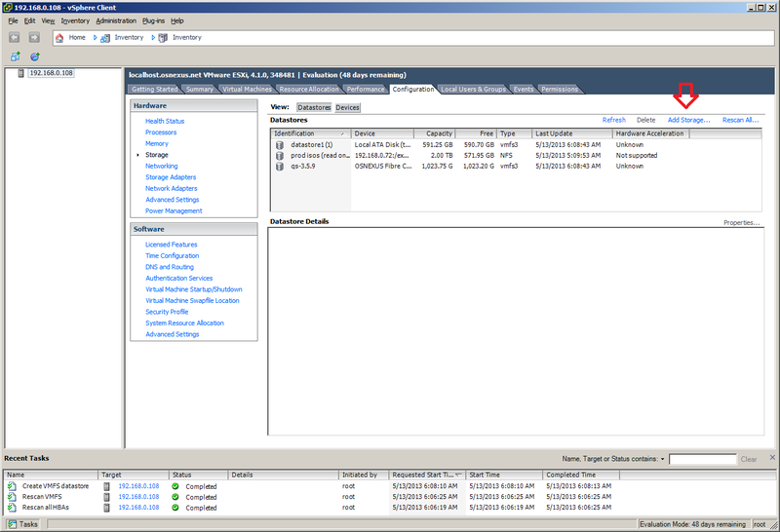Screen dimensions: 780x532
Task: Open Networking under Hardware
Action: 161,166
